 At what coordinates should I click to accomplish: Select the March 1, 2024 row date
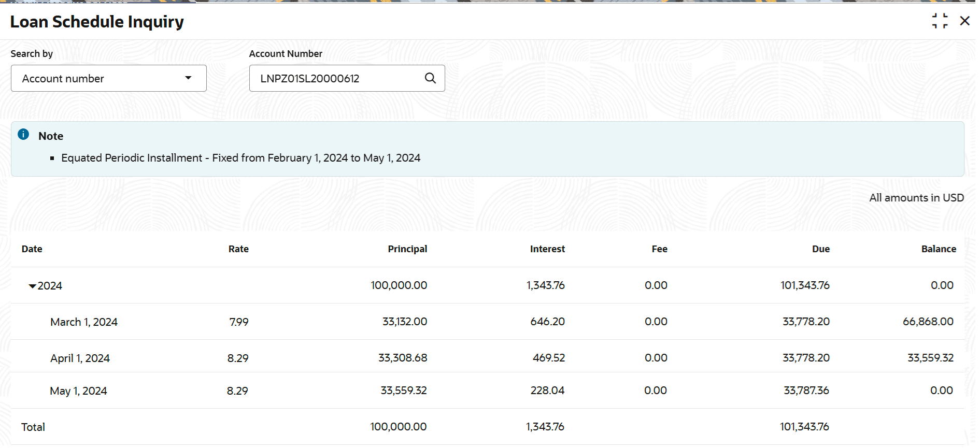[84, 322]
